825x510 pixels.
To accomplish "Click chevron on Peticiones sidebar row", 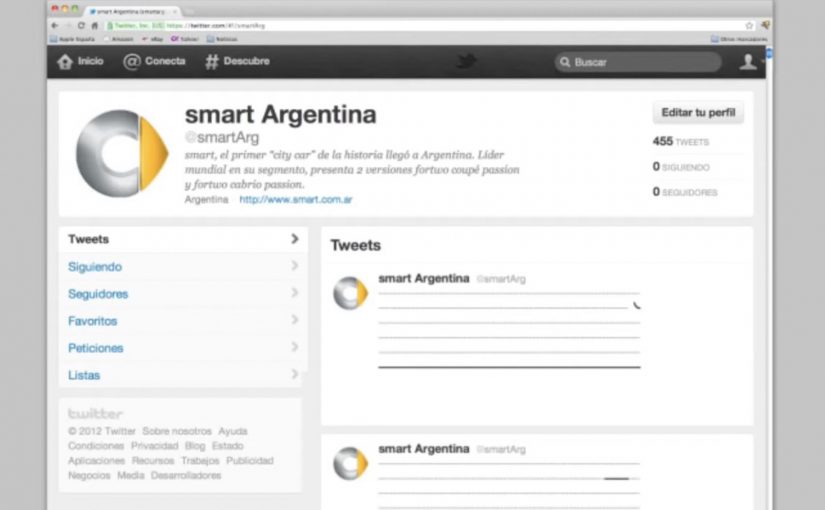I will (294, 347).
